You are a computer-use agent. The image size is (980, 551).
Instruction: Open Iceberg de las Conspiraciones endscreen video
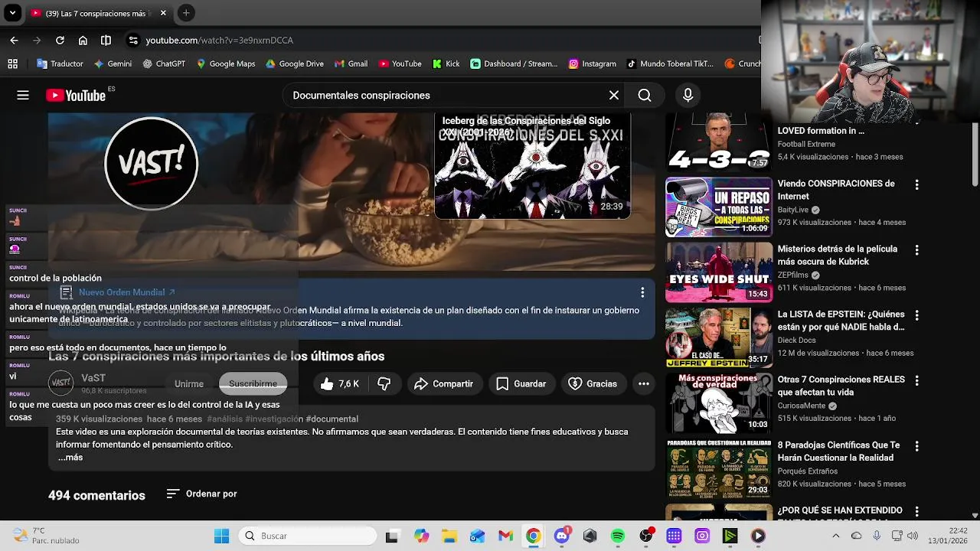pyautogui.click(x=532, y=166)
